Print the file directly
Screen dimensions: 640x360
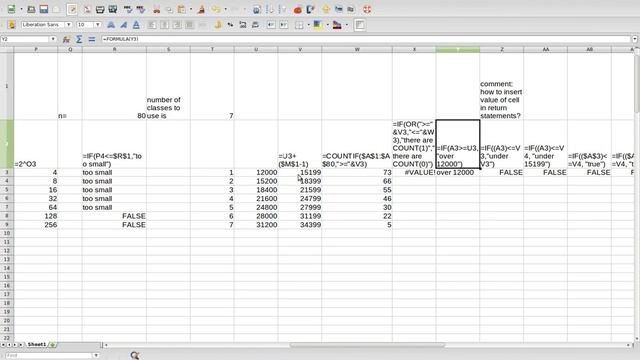(100, 9)
